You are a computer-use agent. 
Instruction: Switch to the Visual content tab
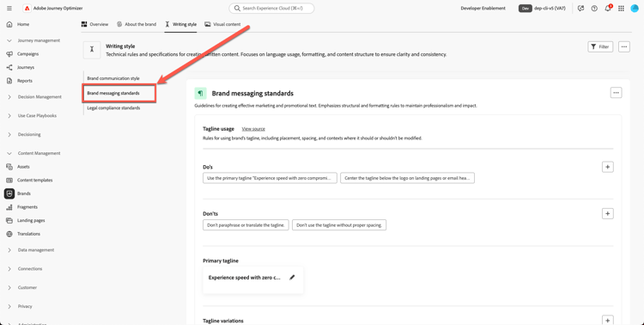222,24
